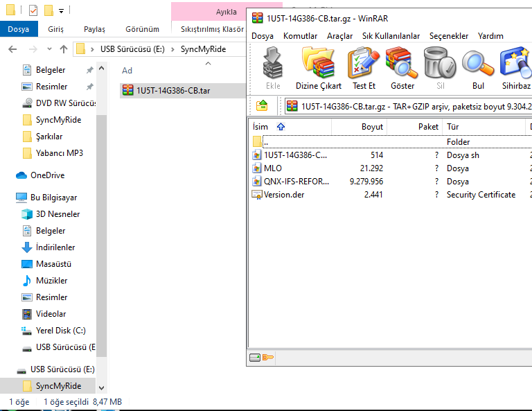The image size is (532, 411).
Task: Go forward in File Explorer
Action: click(33, 49)
